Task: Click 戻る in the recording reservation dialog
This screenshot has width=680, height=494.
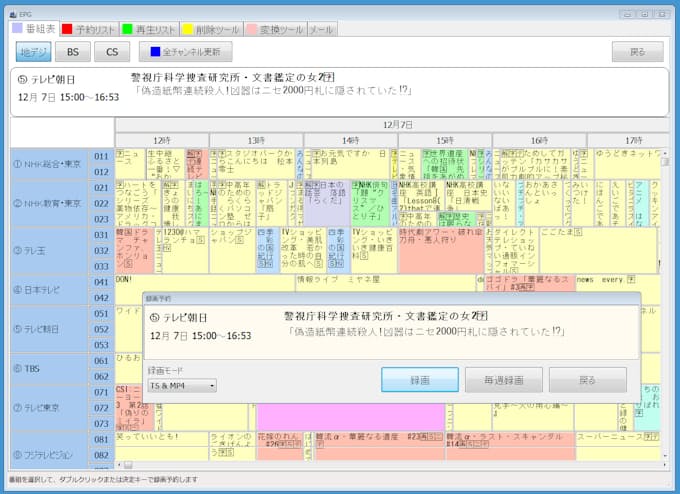Action: point(587,380)
